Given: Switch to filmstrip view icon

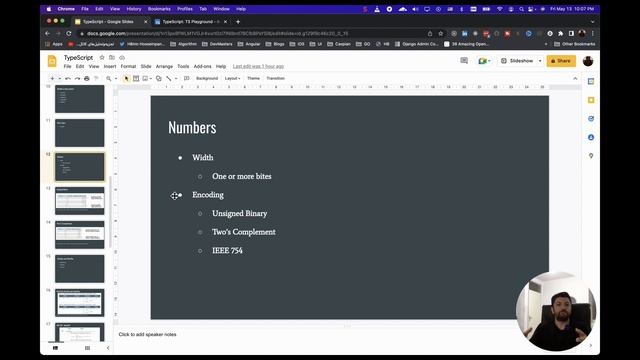Looking at the screenshot, I should (x=56, y=348).
